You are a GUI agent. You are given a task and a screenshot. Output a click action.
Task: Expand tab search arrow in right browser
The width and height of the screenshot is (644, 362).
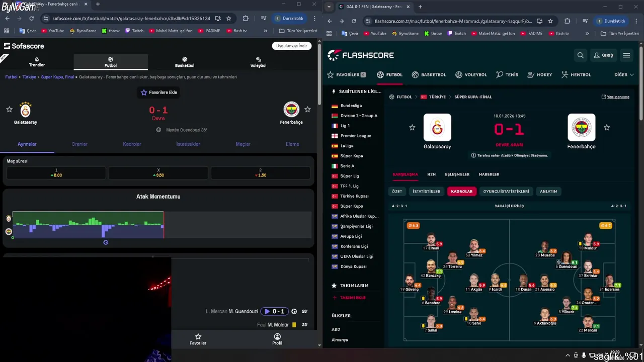pyautogui.click(x=329, y=7)
